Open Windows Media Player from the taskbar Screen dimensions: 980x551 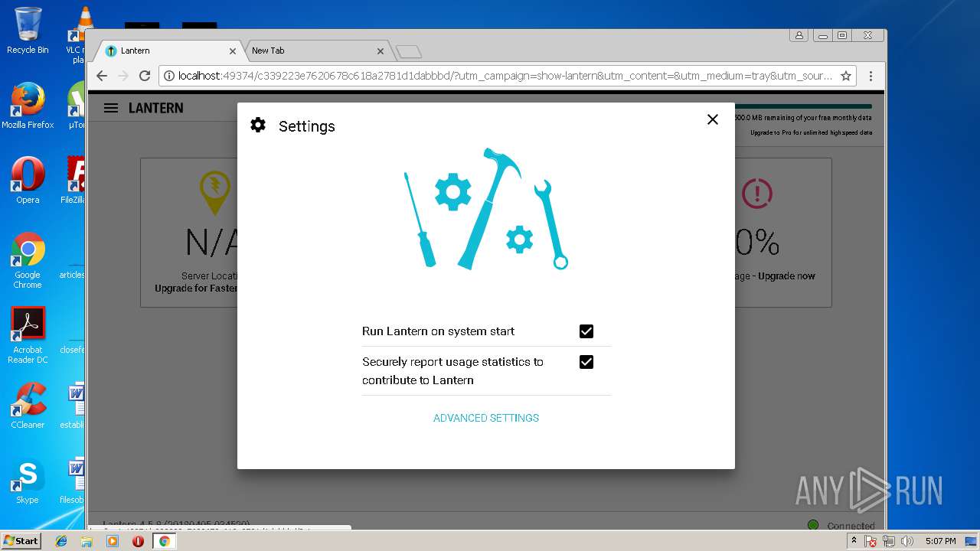(113, 541)
